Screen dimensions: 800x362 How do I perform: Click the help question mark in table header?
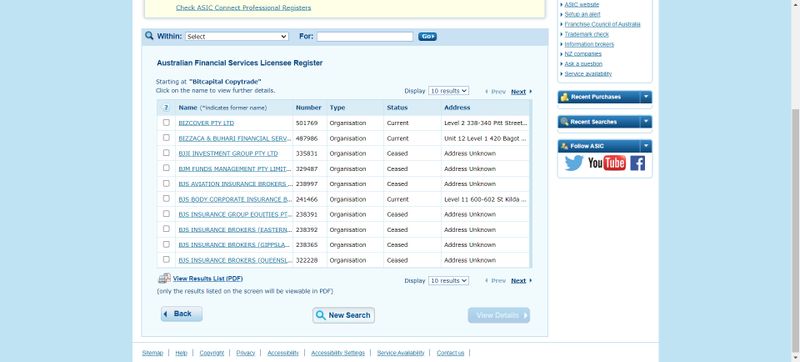click(166, 108)
